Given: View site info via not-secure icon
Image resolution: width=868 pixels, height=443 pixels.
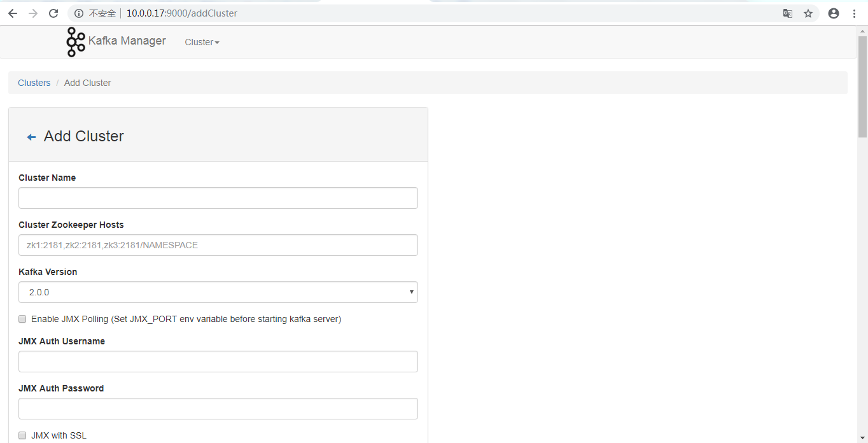Looking at the screenshot, I should click(79, 13).
